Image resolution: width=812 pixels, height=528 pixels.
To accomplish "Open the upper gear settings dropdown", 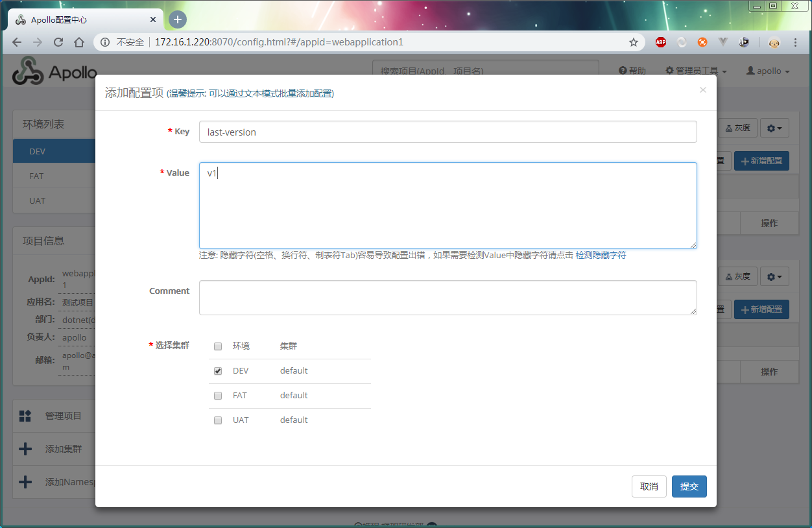I will point(774,128).
